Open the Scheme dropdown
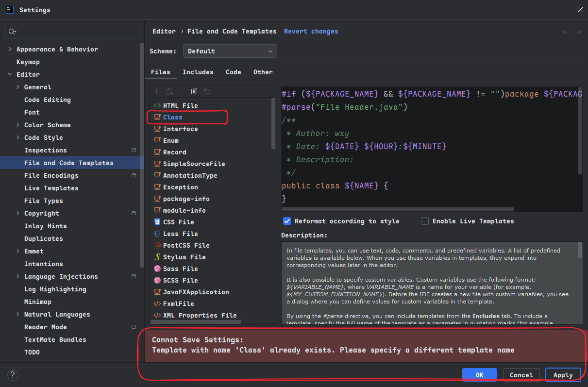 click(230, 51)
